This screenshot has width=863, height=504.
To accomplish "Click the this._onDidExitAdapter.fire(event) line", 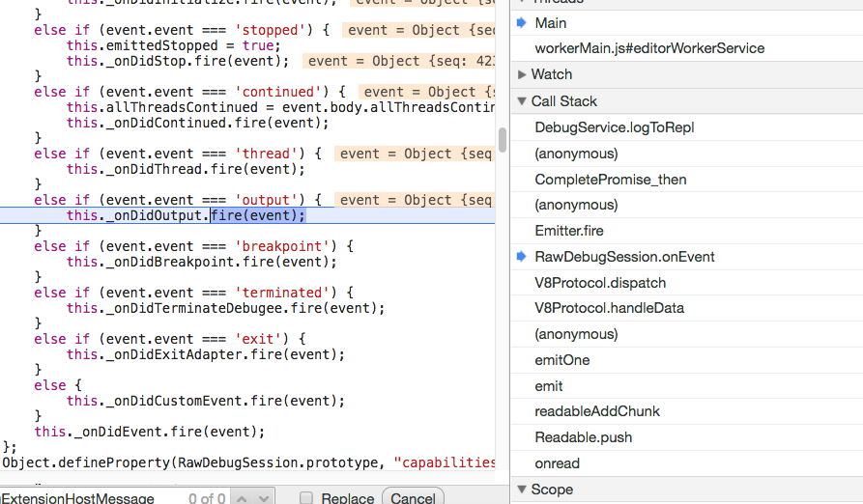I will 206,354.
